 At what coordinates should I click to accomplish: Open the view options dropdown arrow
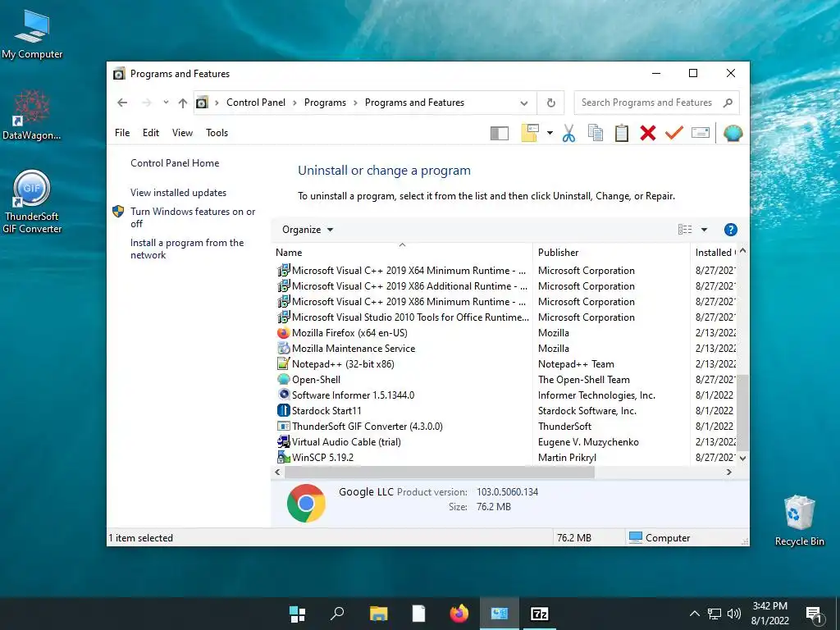point(704,230)
